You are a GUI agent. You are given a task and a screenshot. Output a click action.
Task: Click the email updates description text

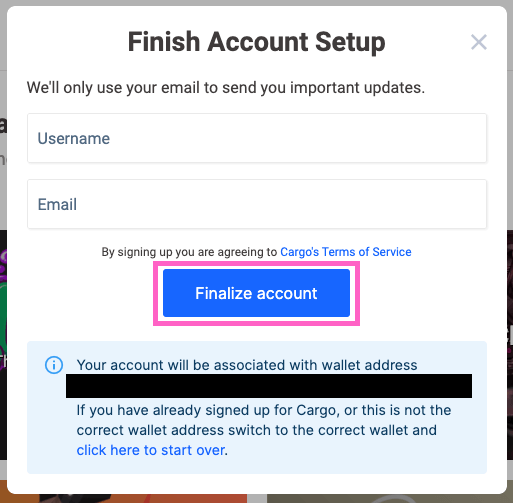click(226, 88)
